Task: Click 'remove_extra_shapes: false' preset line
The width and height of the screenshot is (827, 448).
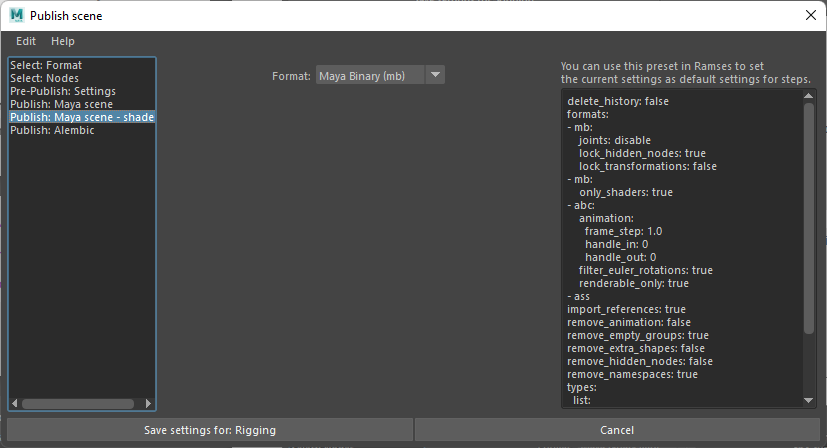Action: tap(636, 348)
